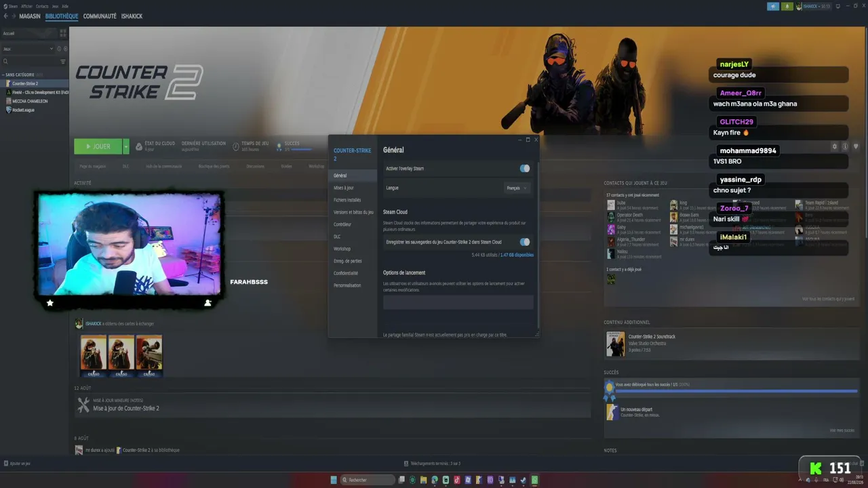The image size is (868, 488).
Task: Go back with the left arrow
Action: (x=5, y=16)
